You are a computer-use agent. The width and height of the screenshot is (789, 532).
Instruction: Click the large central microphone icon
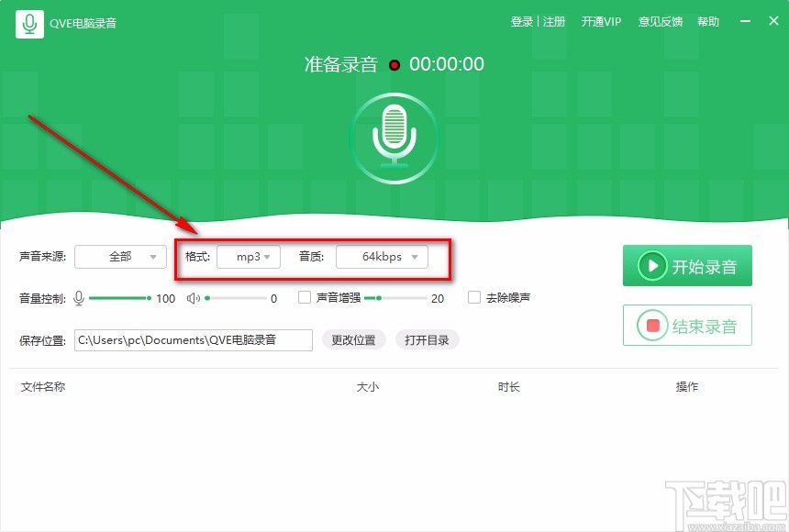coord(394,136)
